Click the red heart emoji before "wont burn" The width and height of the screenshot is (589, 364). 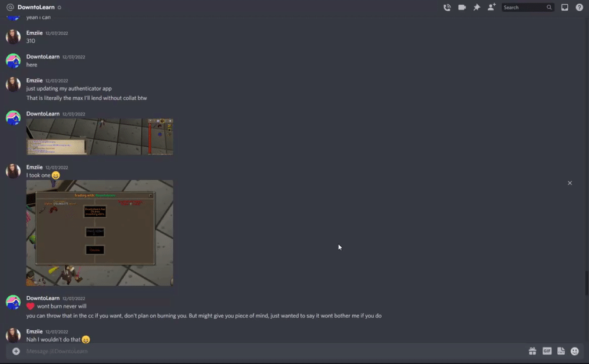tap(31, 306)
